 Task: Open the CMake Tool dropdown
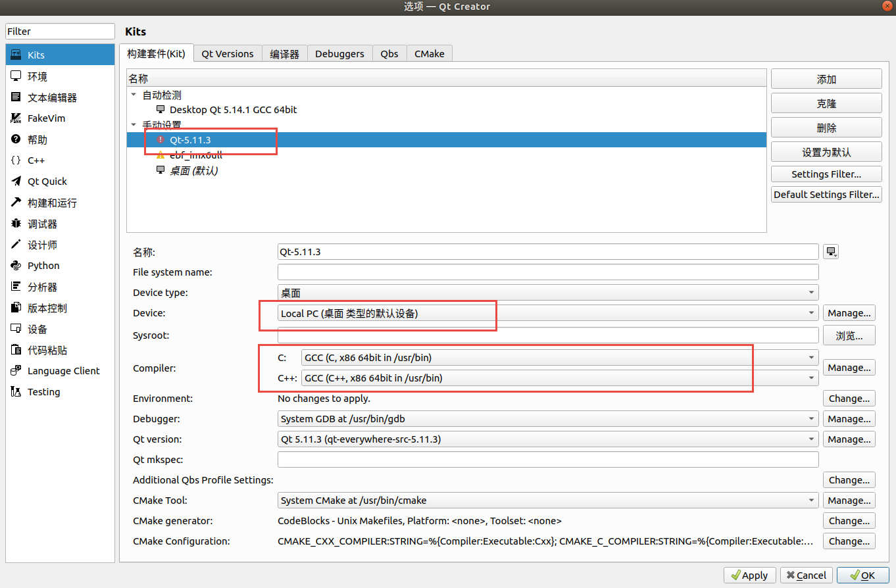coord(548,501)
